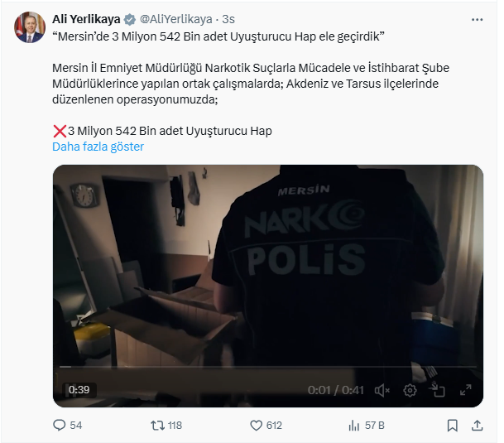Click the Daha fazla göster link
Screen dimensions: 504x443
click(x=98, y=147)
